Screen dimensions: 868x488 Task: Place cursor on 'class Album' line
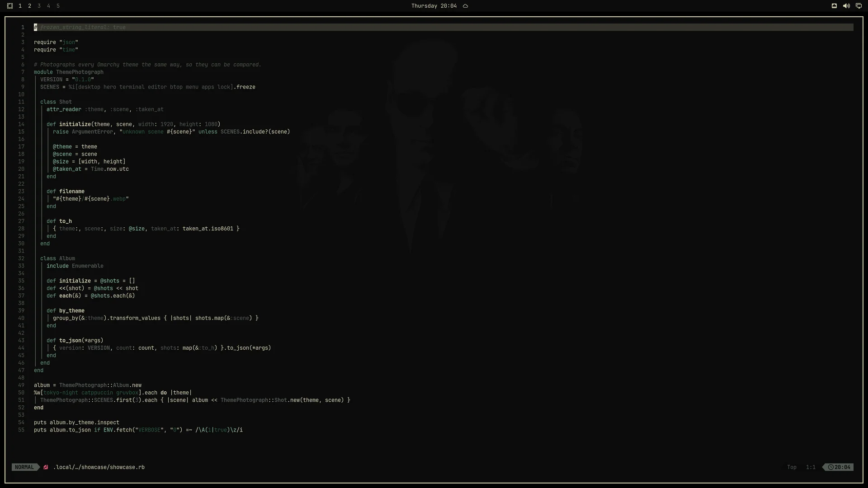click(57, 258)
